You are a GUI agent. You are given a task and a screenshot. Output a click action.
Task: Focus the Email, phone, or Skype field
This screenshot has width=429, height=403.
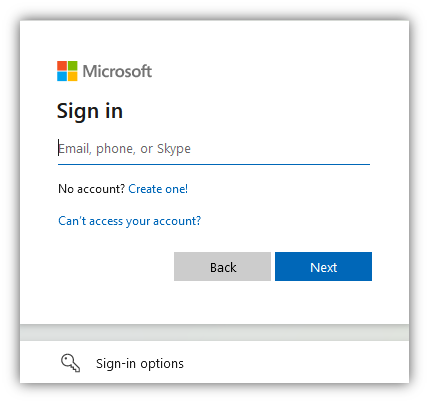click(x=214, y=149)
